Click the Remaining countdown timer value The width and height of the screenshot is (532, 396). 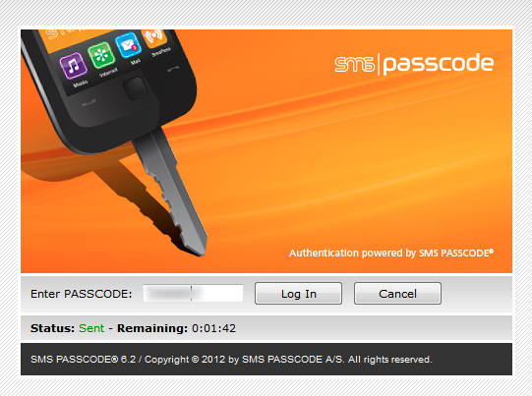(x=213, y=328)
